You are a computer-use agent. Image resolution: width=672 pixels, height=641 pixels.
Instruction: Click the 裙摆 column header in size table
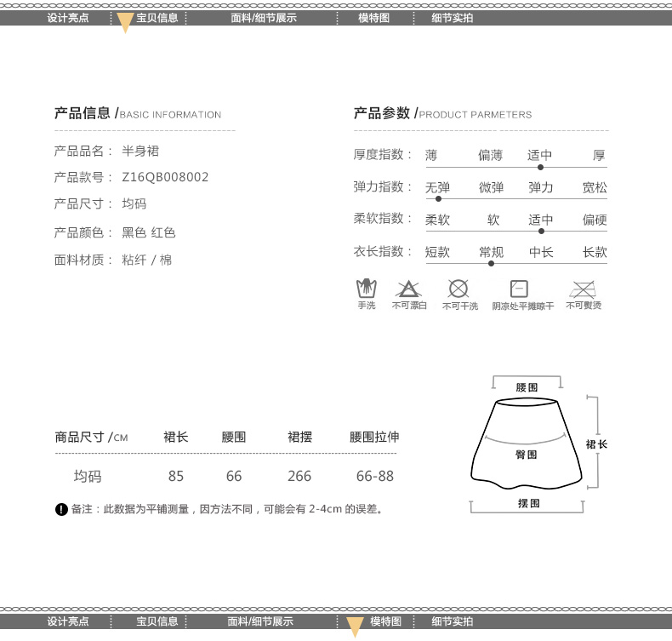point(300,437)
